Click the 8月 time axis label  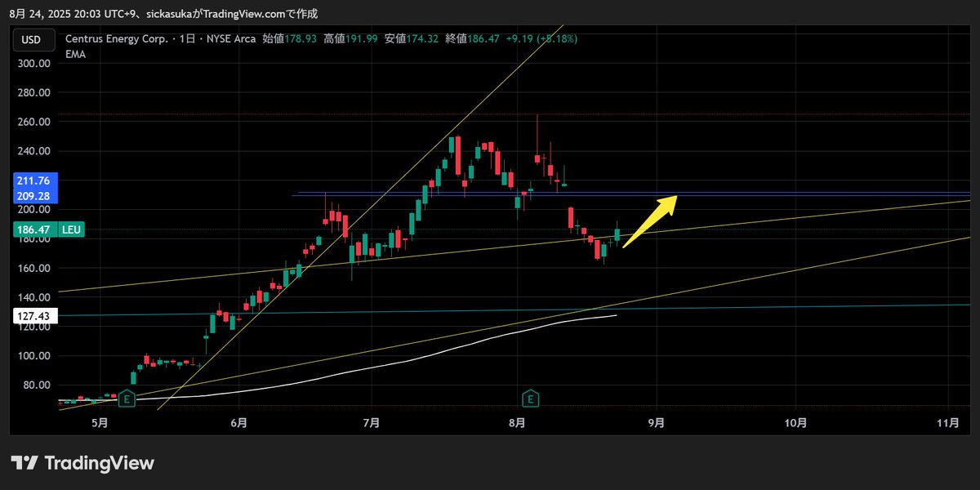click(516, 423)
